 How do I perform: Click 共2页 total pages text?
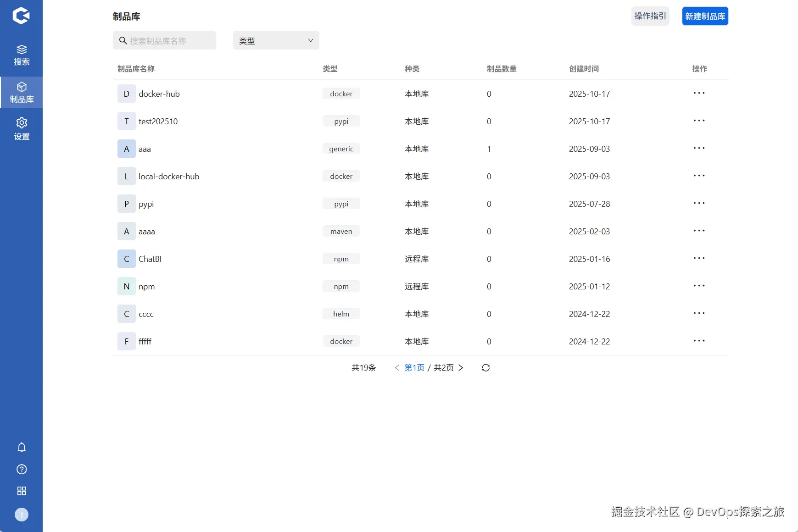pos(444,368)
